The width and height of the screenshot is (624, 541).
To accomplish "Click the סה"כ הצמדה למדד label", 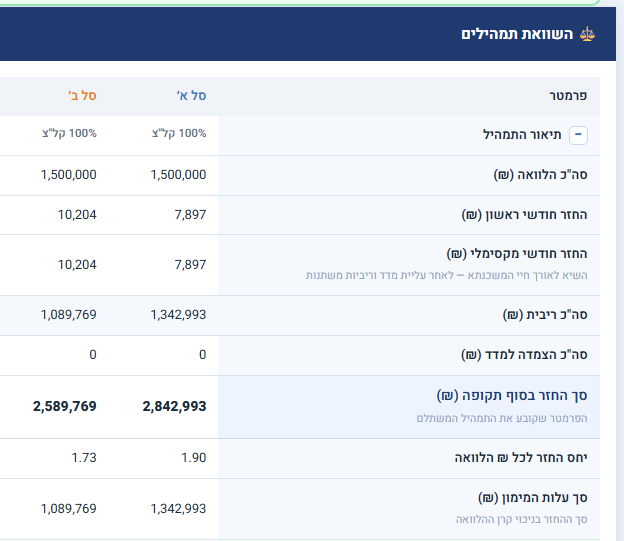I will pyautogui.click(x=524, y=355).
